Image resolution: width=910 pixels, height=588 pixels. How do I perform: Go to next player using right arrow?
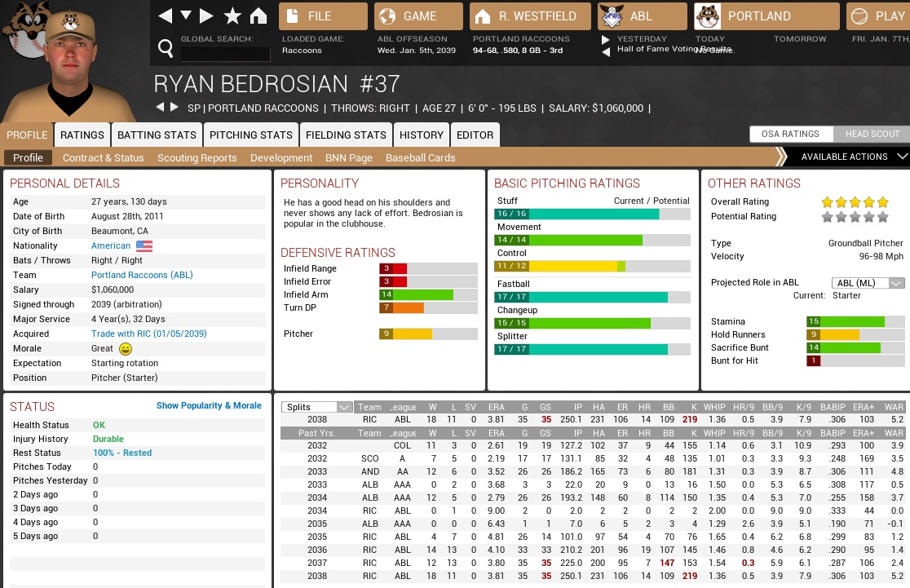(x=174, y=108)
